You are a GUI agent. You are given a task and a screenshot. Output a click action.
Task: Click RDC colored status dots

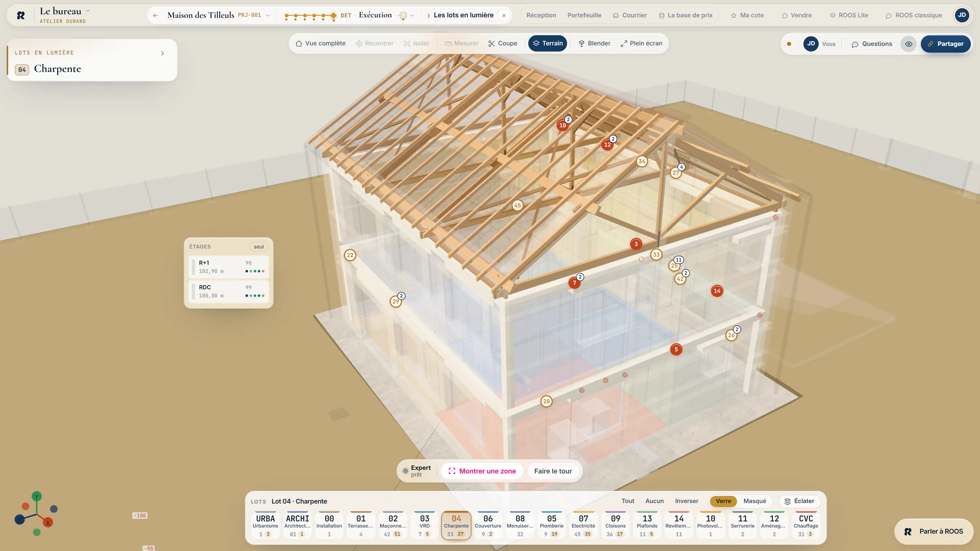point(255,296)
